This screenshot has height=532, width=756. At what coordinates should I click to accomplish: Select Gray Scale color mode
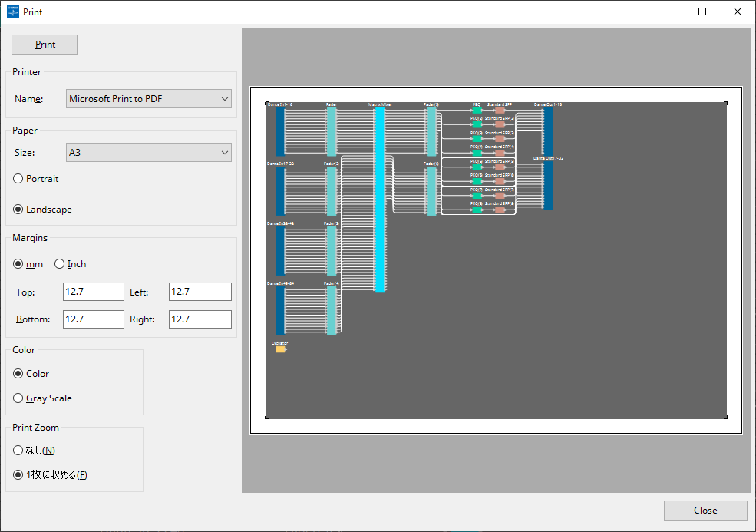[18, 398]
